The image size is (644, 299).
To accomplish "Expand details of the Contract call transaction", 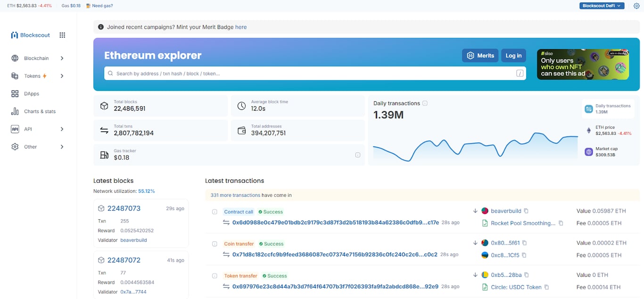I will pos(215,212).
